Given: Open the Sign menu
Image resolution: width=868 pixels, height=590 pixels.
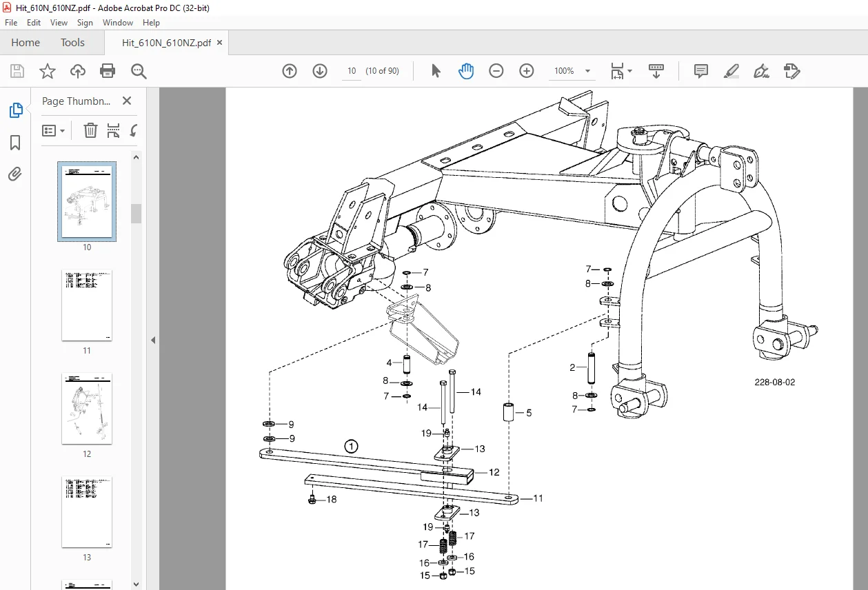Looking at the screenshot, I should (x=85, y=23).
